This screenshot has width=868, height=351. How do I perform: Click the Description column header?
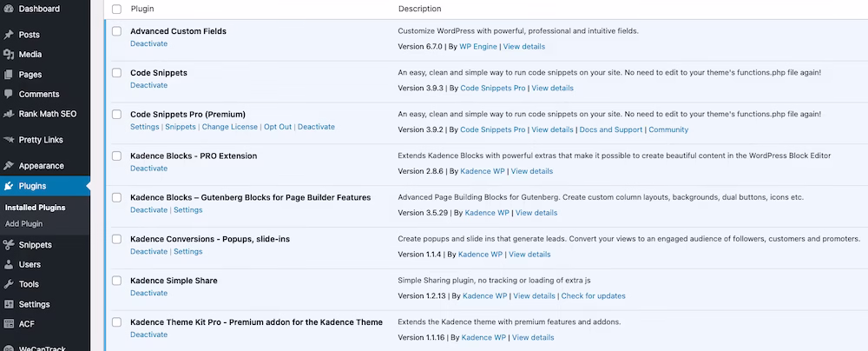tap(419, 9)
